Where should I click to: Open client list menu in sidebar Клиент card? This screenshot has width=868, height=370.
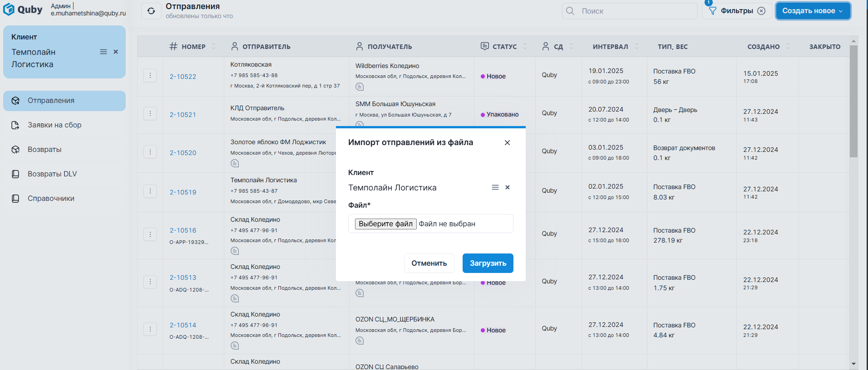click(104, 52)
